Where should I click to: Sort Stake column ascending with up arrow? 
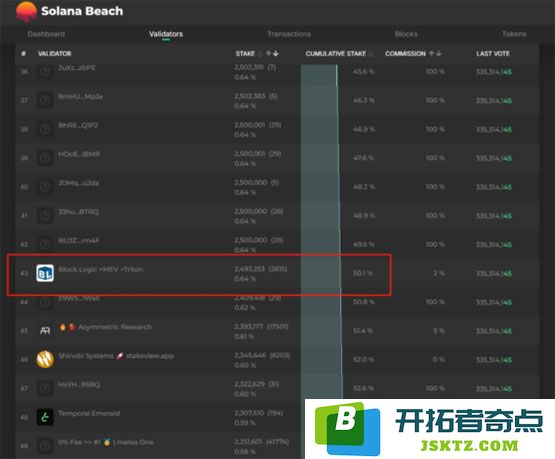pos(269,53)
